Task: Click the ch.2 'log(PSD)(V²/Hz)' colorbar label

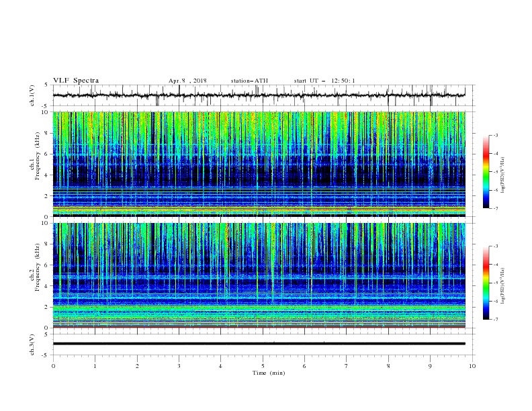Action: 503,286
